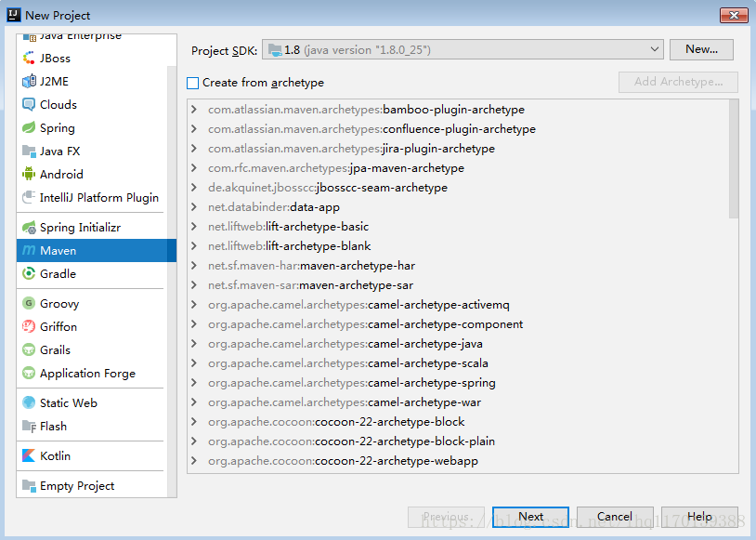756x540 pixels.
Task: Enable the Create from archetype checkbox
Action: click(x=192, y=83)
